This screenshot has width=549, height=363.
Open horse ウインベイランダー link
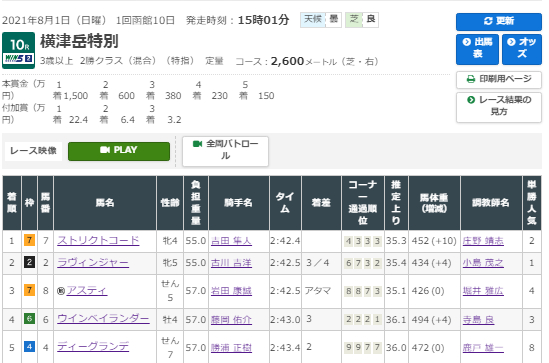pyautogui.click(x=103, y=319)
